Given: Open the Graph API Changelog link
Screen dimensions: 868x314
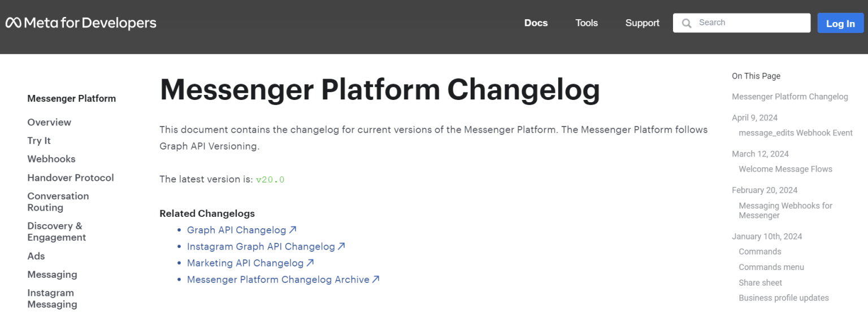Looking at the screenshot, I should [236, 230].
